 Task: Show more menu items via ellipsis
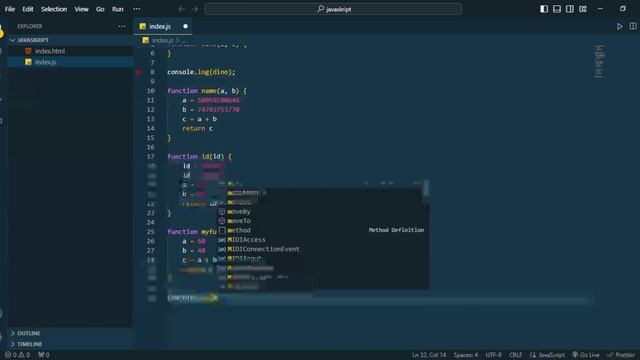tap(137, 9)
